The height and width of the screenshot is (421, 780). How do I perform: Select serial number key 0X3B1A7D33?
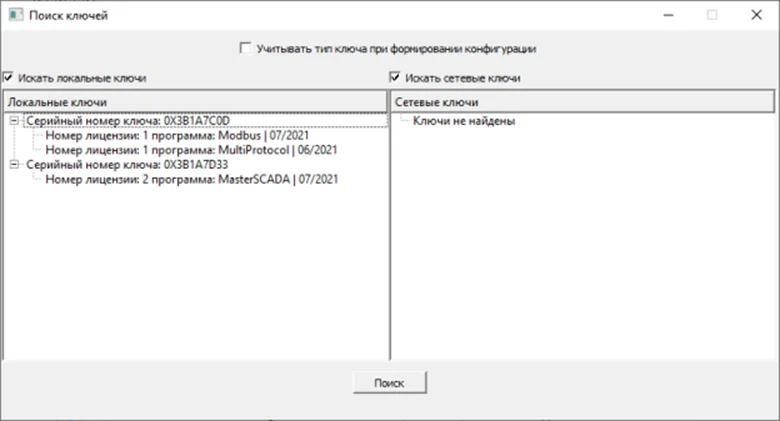point(127,165)
